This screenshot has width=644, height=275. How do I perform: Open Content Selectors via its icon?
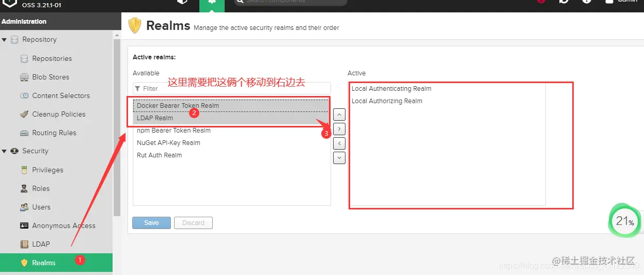click(x=24, y=96)
